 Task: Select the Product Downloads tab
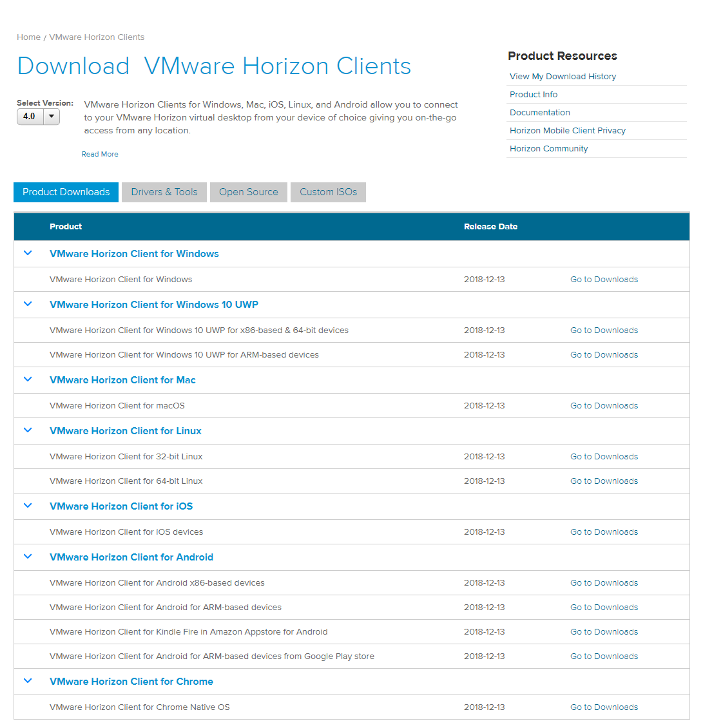(66, 192)
